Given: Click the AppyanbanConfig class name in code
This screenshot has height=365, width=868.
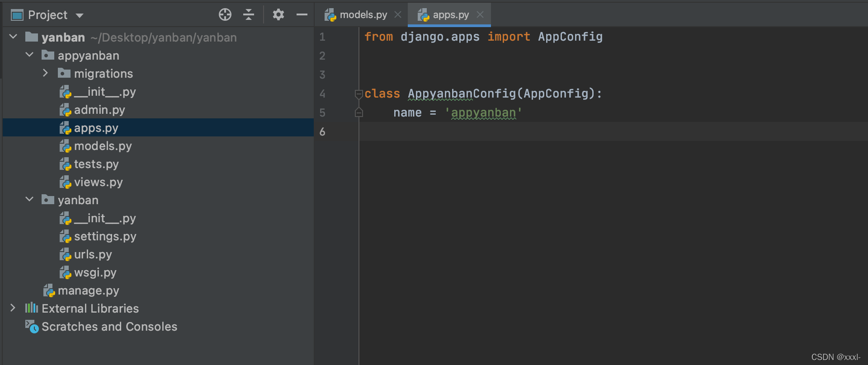Looking at the screenshot, I should (462, 94).
